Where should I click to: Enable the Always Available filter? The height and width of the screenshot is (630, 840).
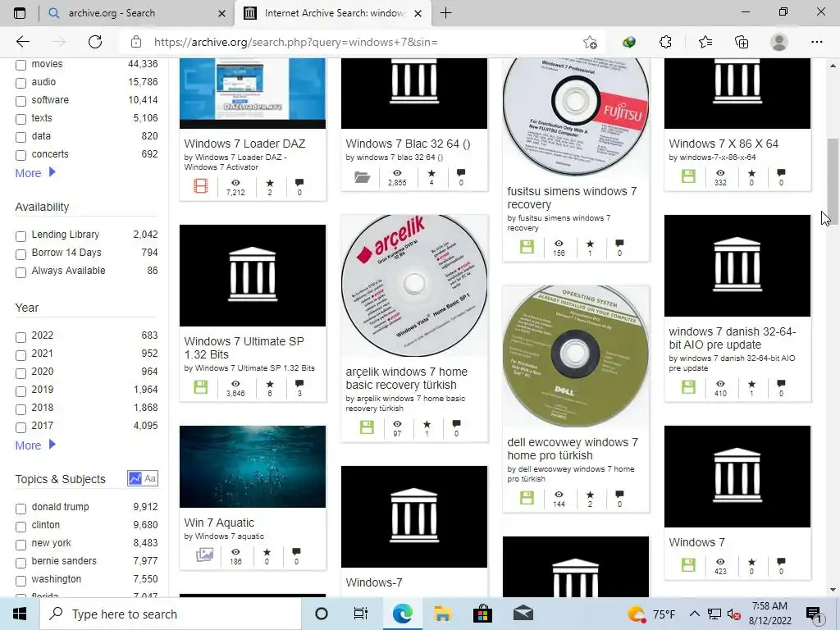click(x=21, y=272)
